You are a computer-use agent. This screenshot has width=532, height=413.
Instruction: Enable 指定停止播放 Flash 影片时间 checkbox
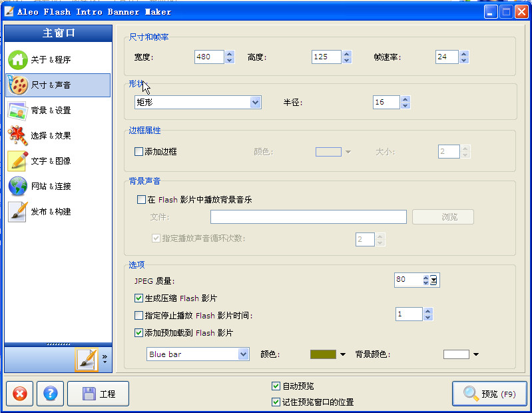(138, 316)
